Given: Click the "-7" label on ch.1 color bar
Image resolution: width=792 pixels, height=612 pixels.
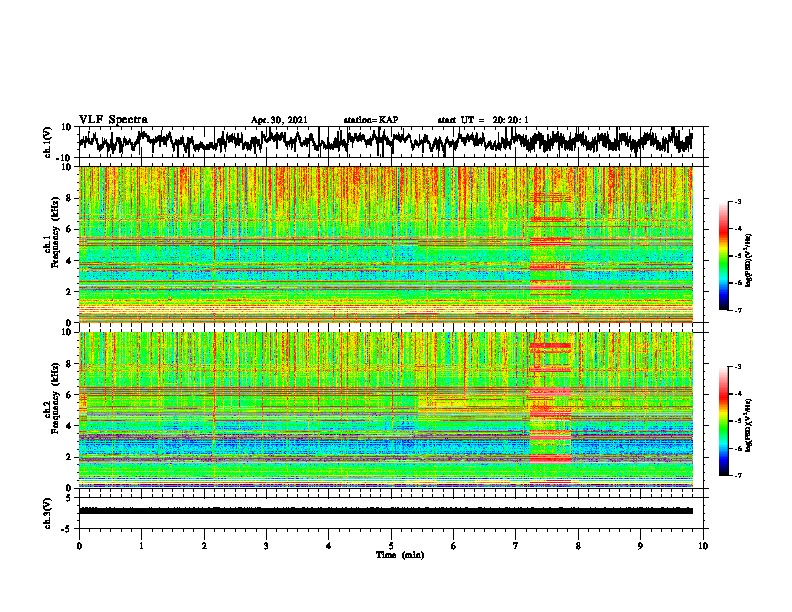Looking at the screenshot, I should pos(738,310).
